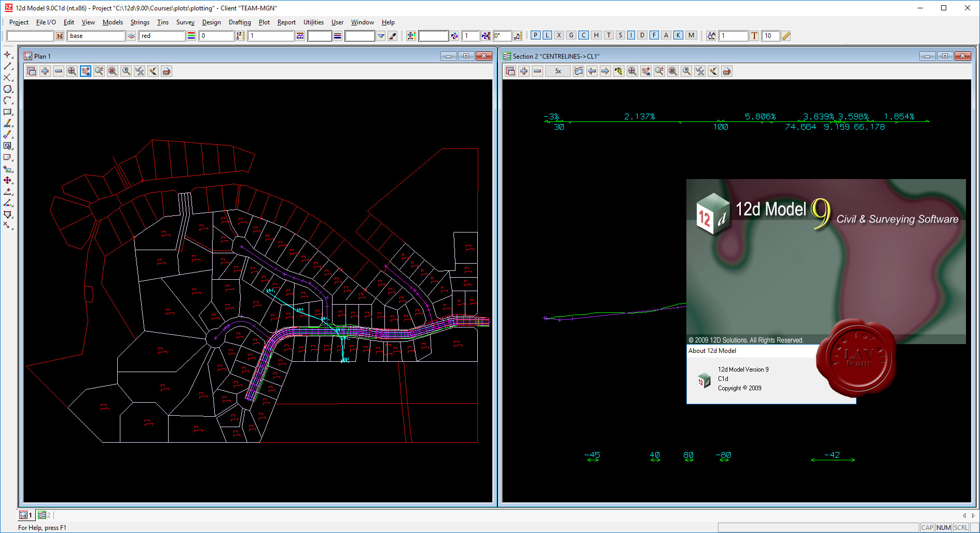
Task: Click the Section 2 view menu icon
Action: tap(510, 71)
